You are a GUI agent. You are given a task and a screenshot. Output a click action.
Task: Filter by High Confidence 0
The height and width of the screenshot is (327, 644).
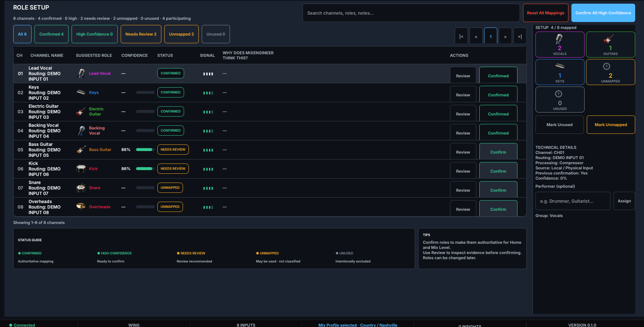coord(95,34)
